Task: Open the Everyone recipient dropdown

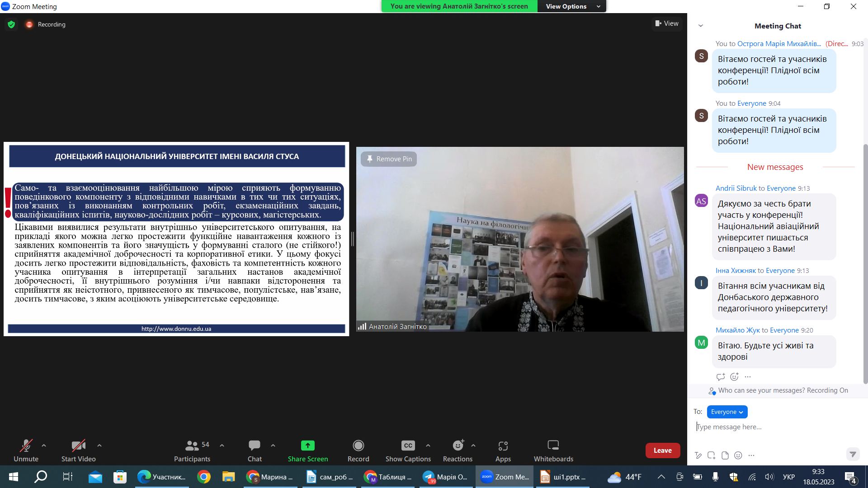Action: click(x=727, y=412)
